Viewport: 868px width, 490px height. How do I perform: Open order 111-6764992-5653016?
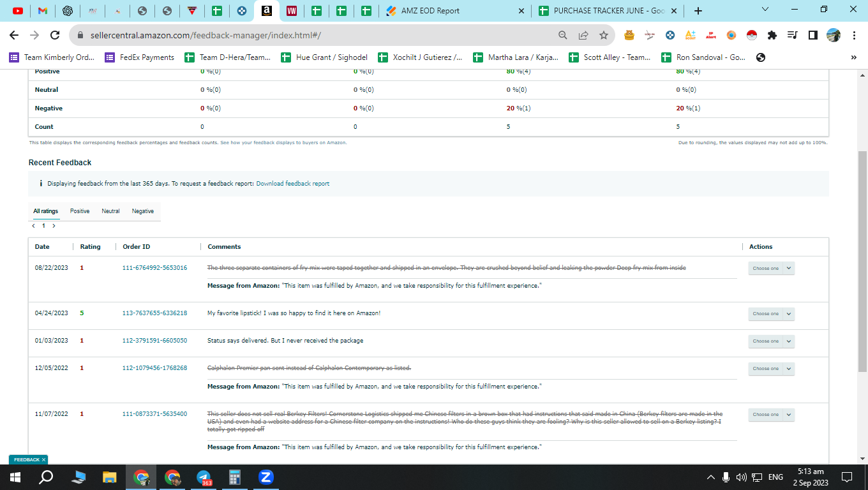click(154, 268)
